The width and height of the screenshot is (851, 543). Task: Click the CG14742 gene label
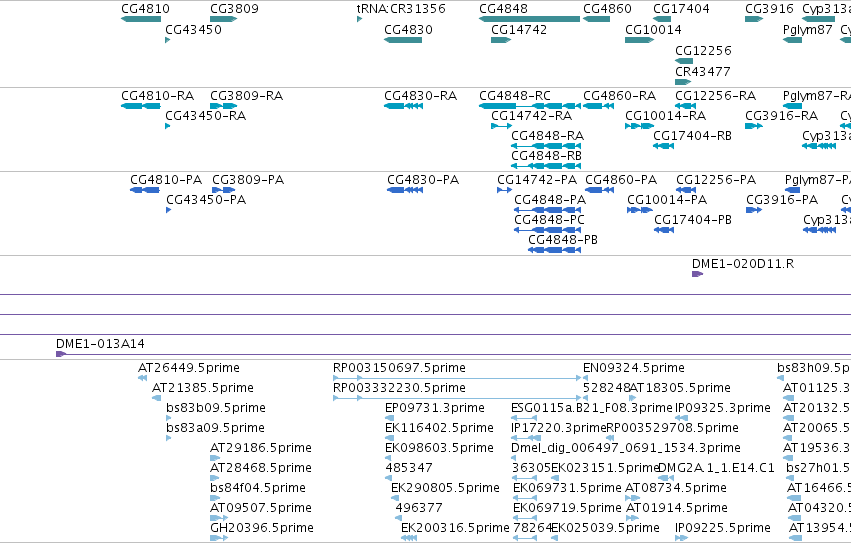coord(519,30)
